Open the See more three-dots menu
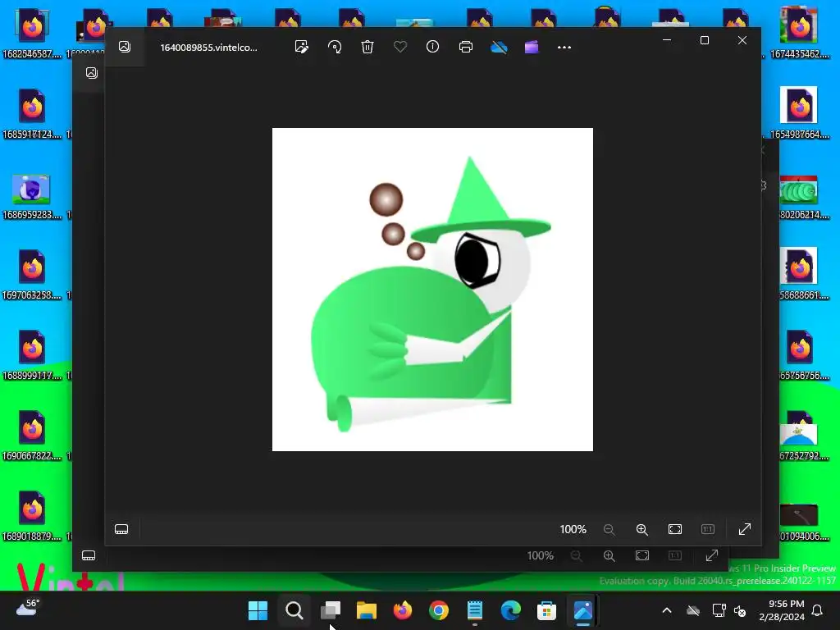840x630 pixels. click(564, 47)
